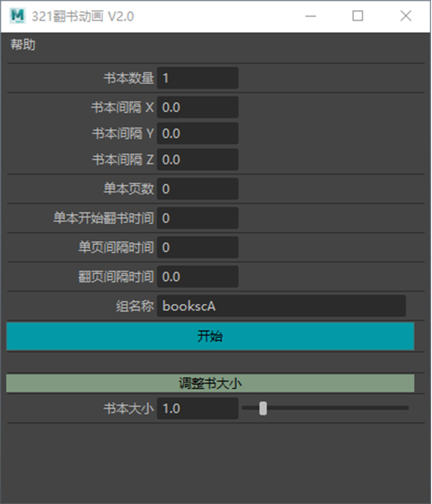
Task: Click the 书本数量 input field
Action: click(x=197, y=78)
